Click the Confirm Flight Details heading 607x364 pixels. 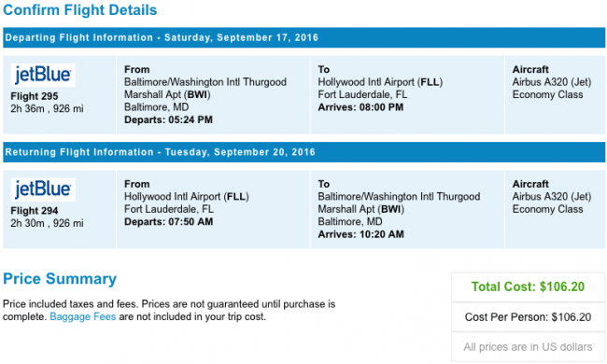80,10
